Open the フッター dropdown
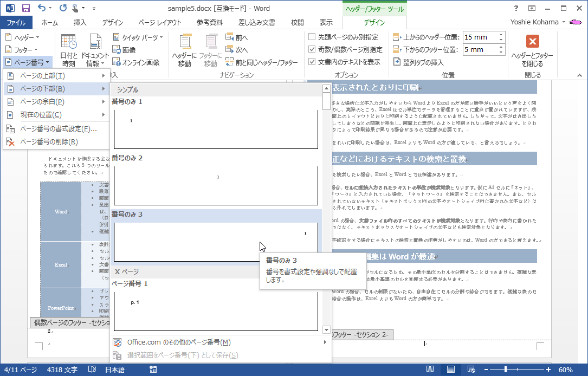Image resolution: width=588 pixels, height=376 pixels. click(22, 50)
